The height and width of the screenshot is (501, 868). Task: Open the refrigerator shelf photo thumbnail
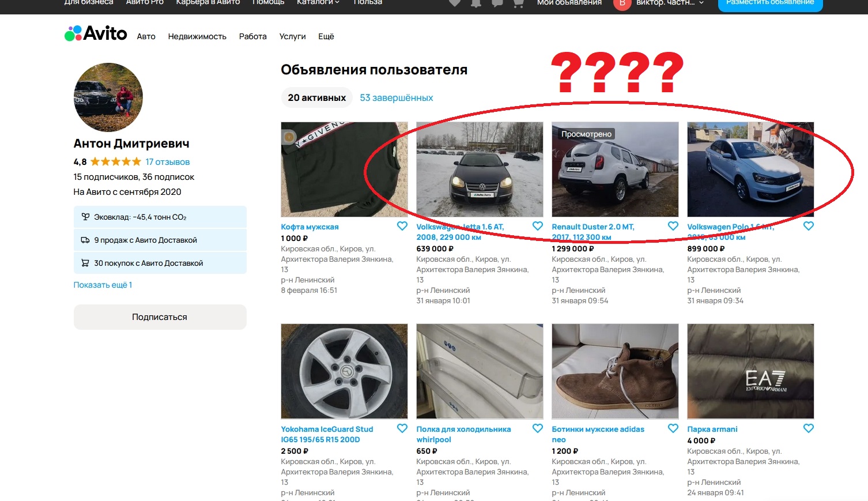point(480,371)
